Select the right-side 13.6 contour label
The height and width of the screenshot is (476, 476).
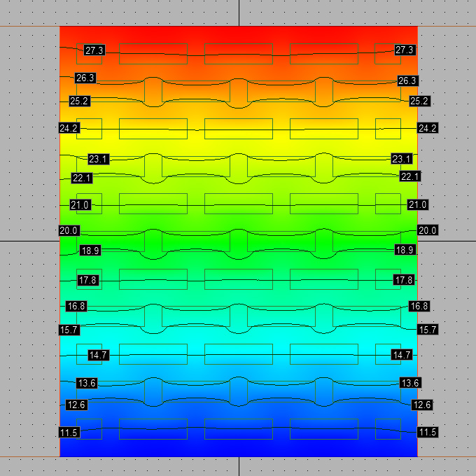(x=410, y=383)
